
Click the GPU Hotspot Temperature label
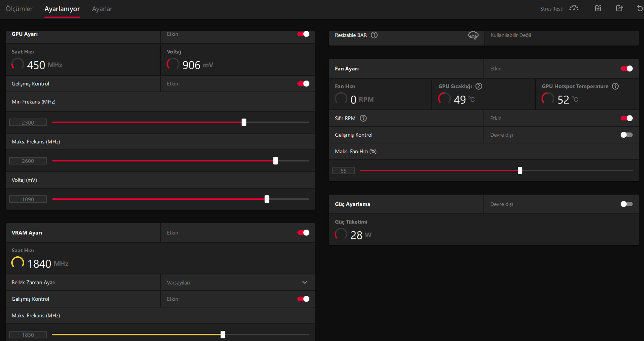[x=575, y=86]
